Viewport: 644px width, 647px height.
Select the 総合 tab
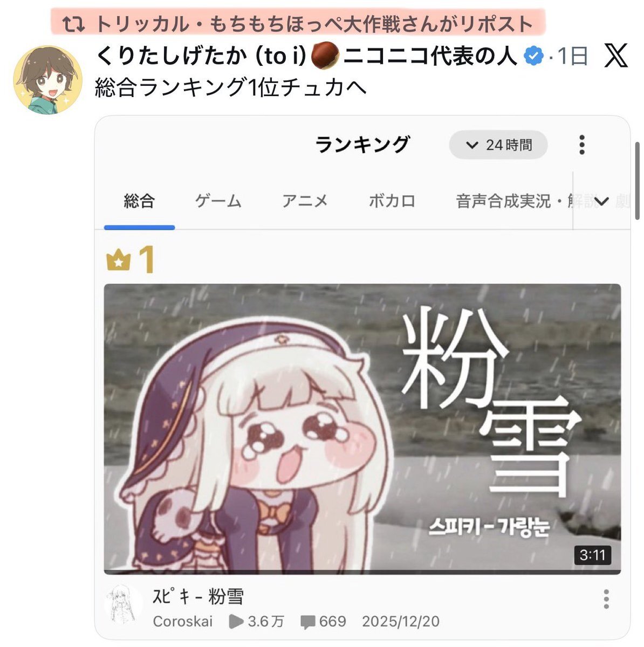coord(139,201)
